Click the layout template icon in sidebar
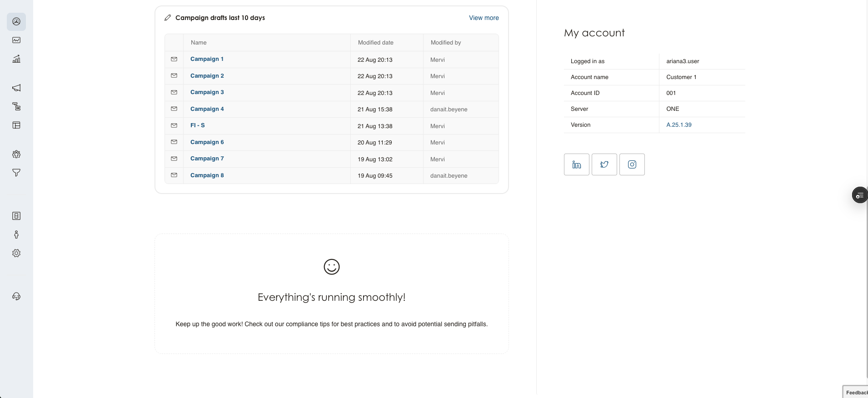868x398 pixels. pos(16,125)
